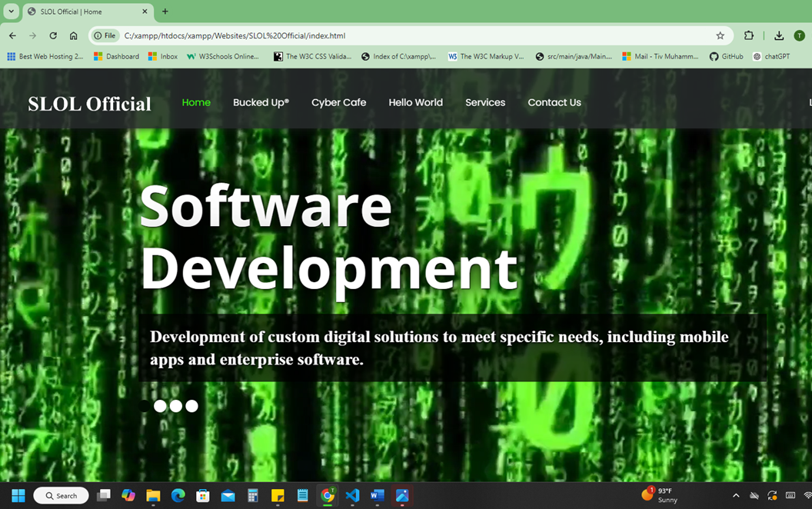Viewport: 812px width, 509px height.
Task: Open File Explorer from the taskbar
Action: pyautogui.click(x=153, y=495)
